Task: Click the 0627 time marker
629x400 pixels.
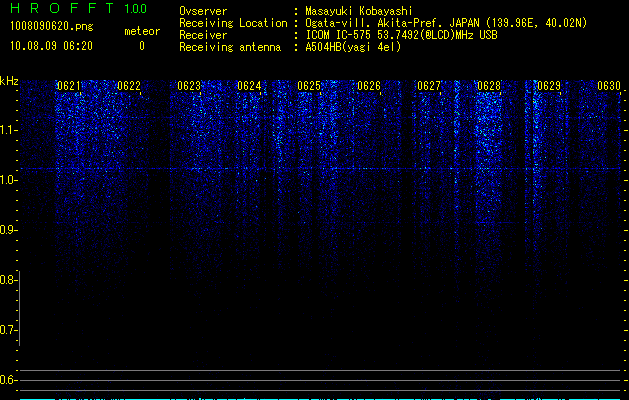Action: [429, 86]
